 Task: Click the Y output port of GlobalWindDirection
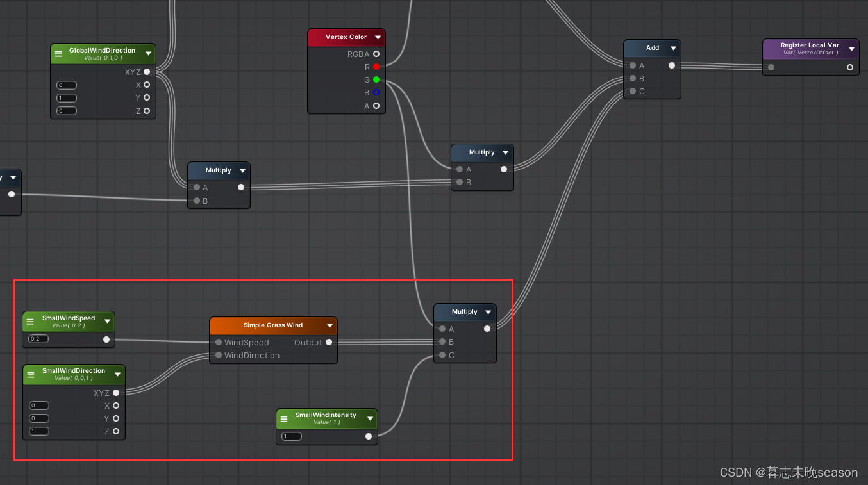pyautogui.click(x=147, y=97)
